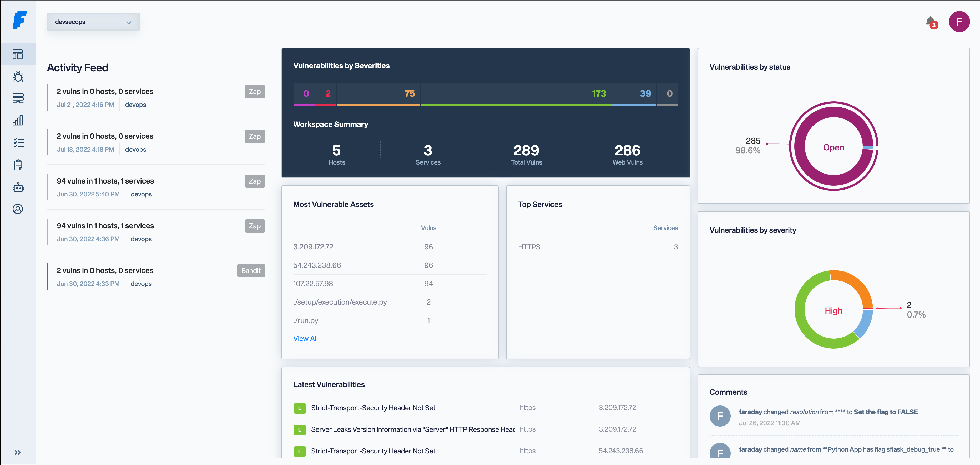View analytics via the bar chart icon
980x465 pixels.
[18, 120]
